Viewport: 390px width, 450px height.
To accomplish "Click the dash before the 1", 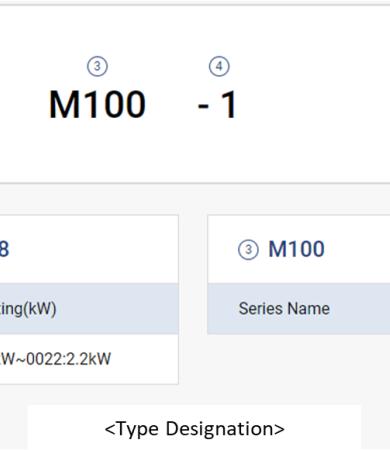I will tap(203, 107).
